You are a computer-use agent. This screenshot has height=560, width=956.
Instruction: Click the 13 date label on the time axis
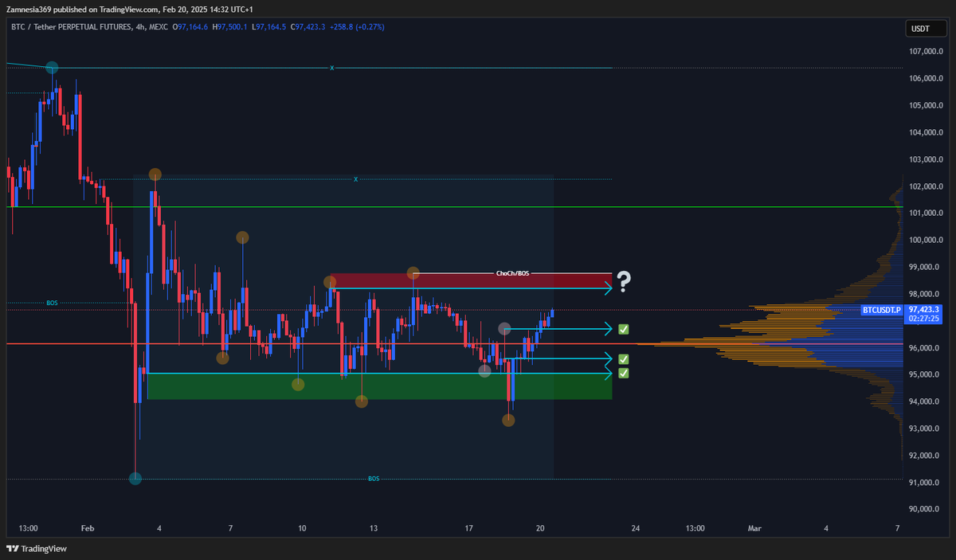click(x=374, y=528)
